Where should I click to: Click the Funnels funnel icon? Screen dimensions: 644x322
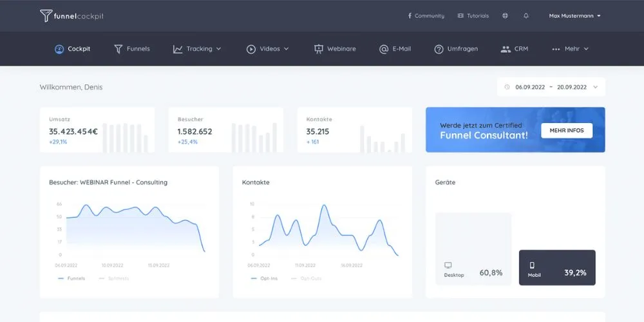[118, 49]
